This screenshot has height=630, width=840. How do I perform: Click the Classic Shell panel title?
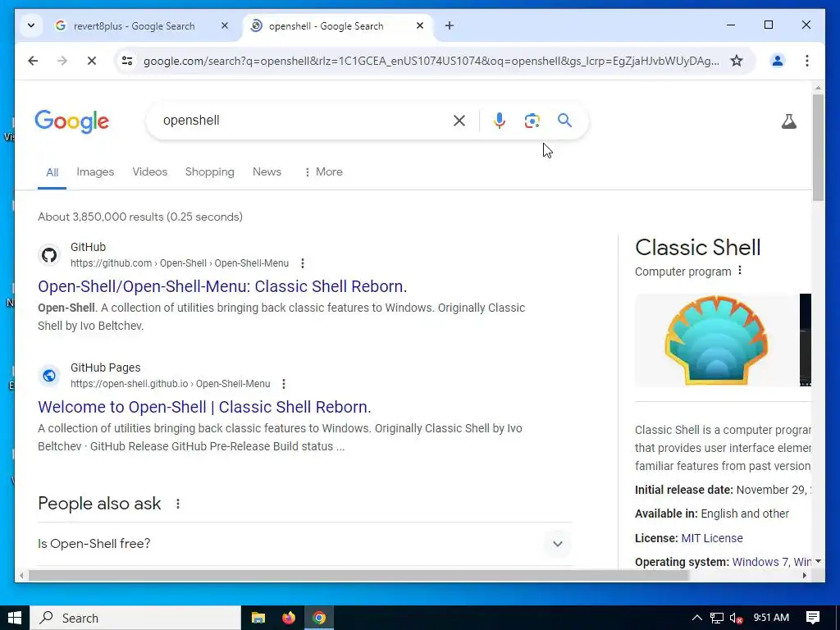point(697,248)
